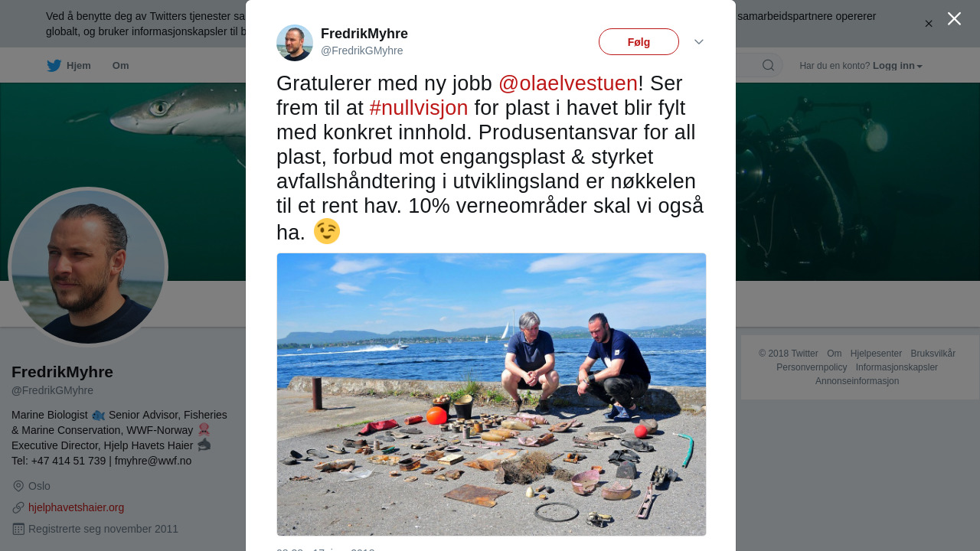Expand the Logg inn dropdown

point(897,66)
